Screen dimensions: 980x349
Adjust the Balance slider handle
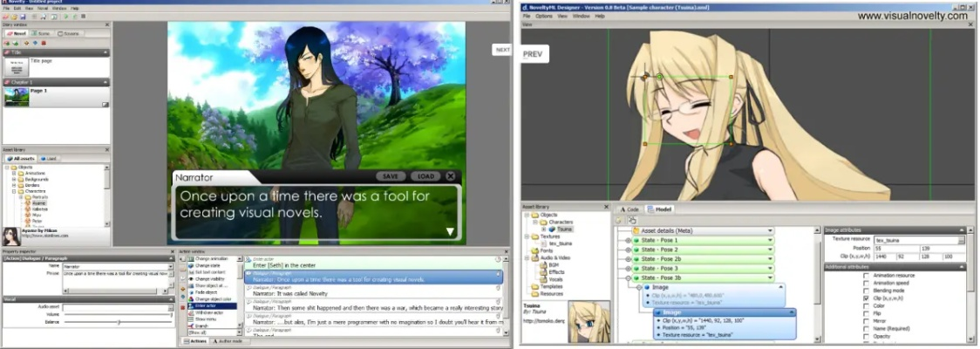click(x=119, y=323)
